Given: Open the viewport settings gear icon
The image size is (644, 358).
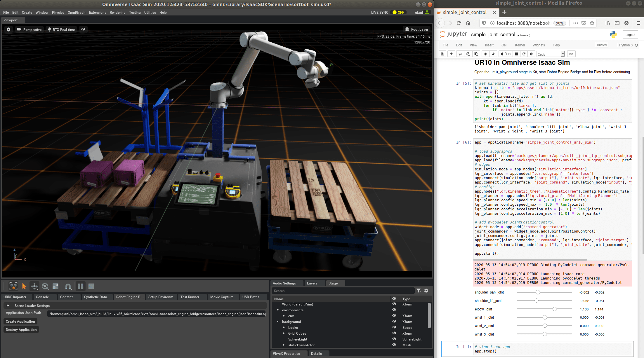Looking at the screenshot, I should point(8,29).
